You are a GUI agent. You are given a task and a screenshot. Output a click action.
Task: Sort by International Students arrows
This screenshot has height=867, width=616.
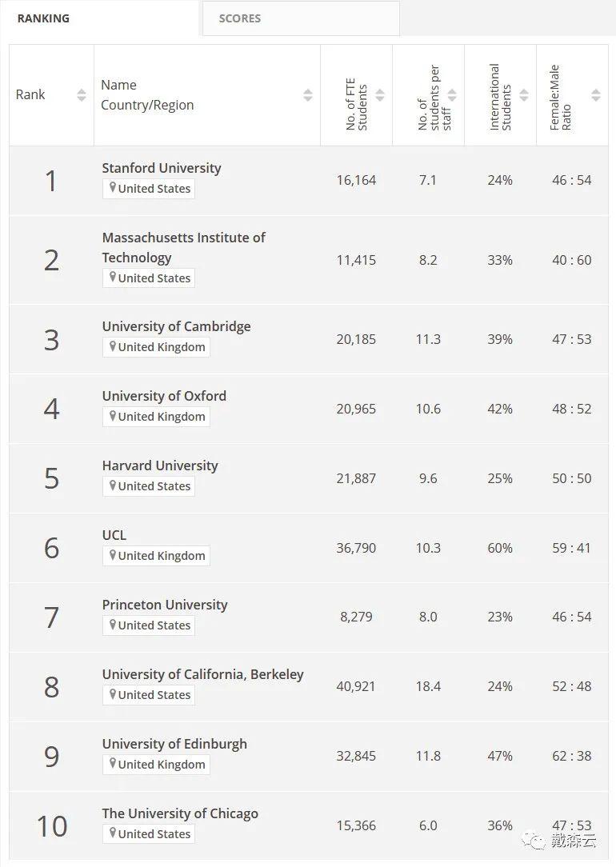coord(524,95)
